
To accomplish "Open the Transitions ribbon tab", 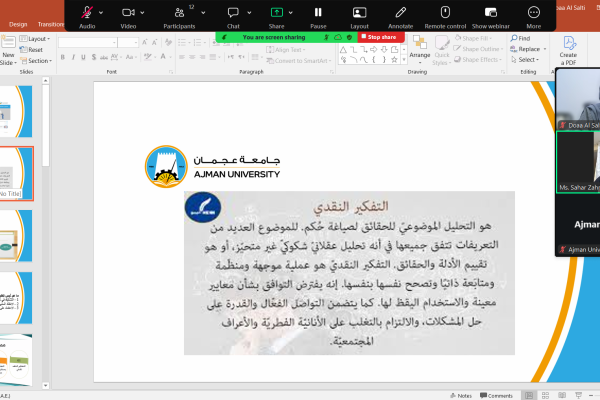I will click(x=51, y=24).
